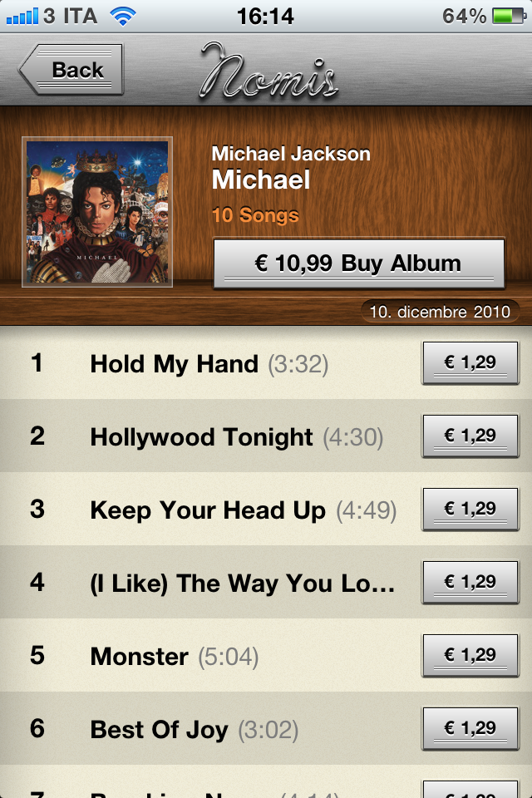Buy Monster for € 1,29
Viewport: 532px width, 798px height.
point(470,656)
